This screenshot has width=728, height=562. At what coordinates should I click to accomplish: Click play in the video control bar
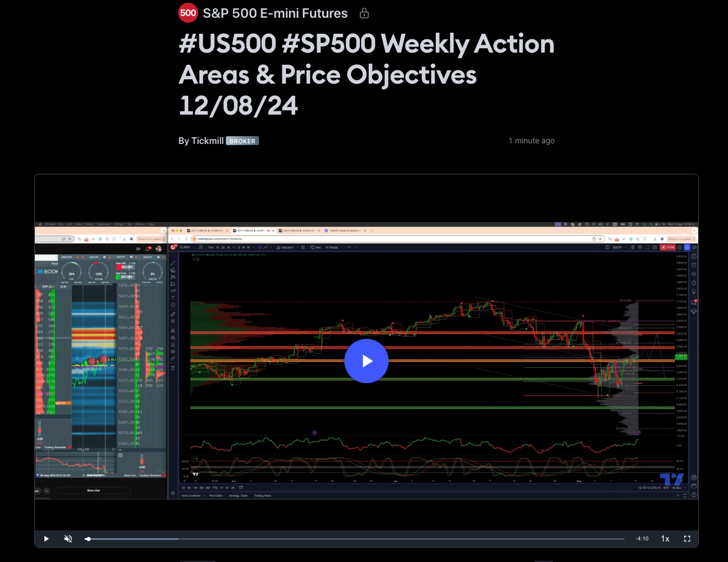[x=47, y=539]
